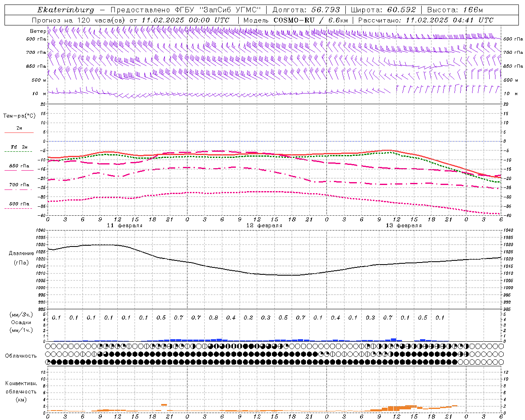Click the '0.2' three-hour precipitation value
The width and height of the screenshot is (525, 420).
(248, 317)
